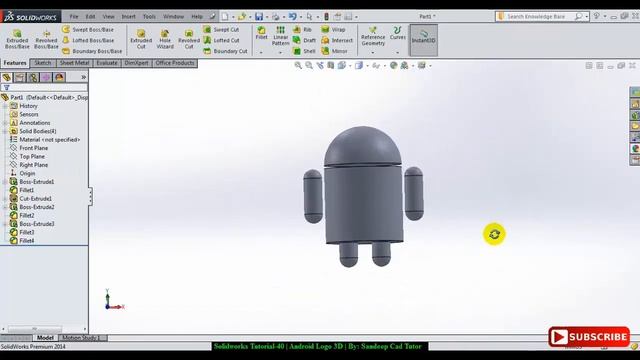Viewport: 640px width, 360px height.
Task: Select the Lofted Cut command
Action: coord(222,40)
